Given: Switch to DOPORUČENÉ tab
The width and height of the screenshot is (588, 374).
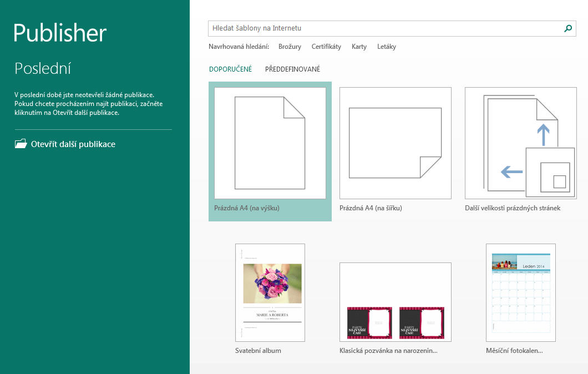Looking at the screenshot, I should pos(231,69).
